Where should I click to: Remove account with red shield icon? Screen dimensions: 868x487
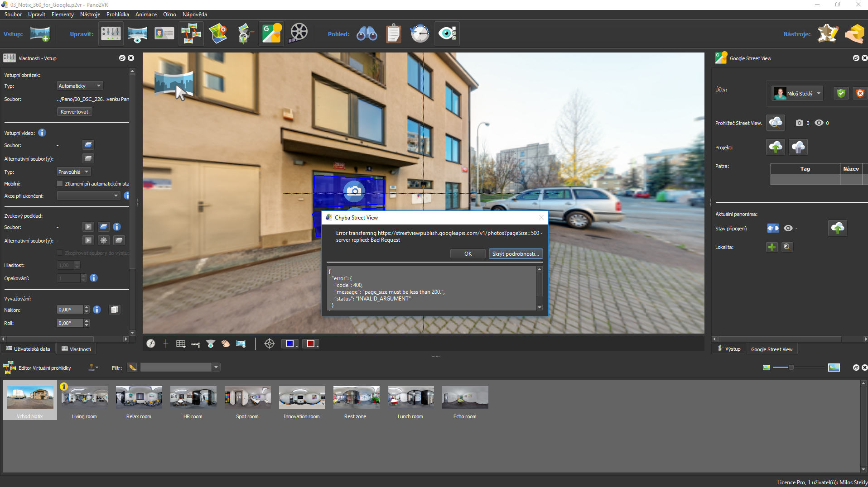[x=860, y=93]
